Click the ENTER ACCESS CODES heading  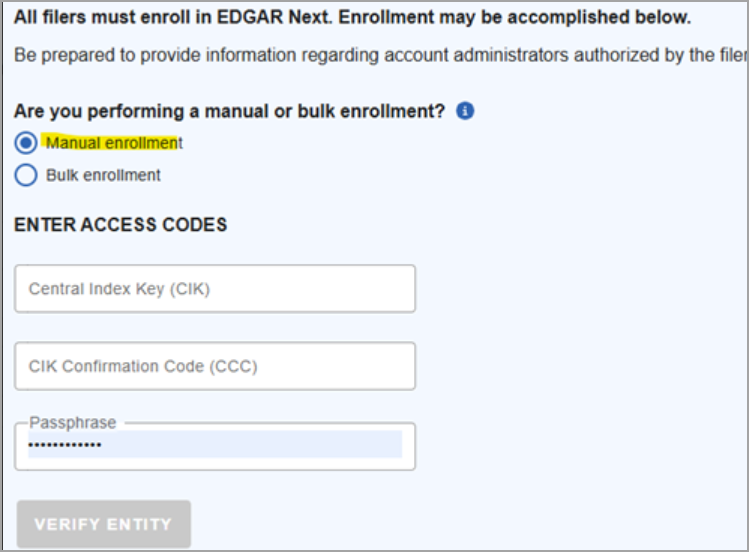[120, 224]
